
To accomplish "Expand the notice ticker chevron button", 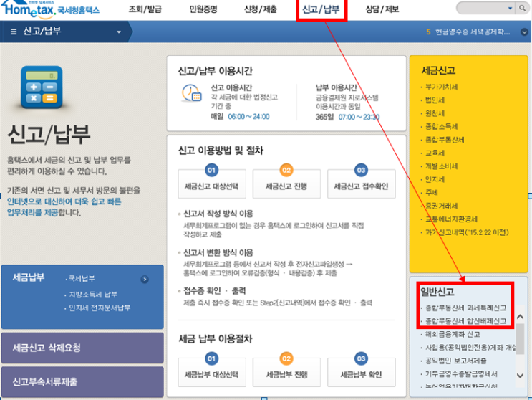I will 524,32.
